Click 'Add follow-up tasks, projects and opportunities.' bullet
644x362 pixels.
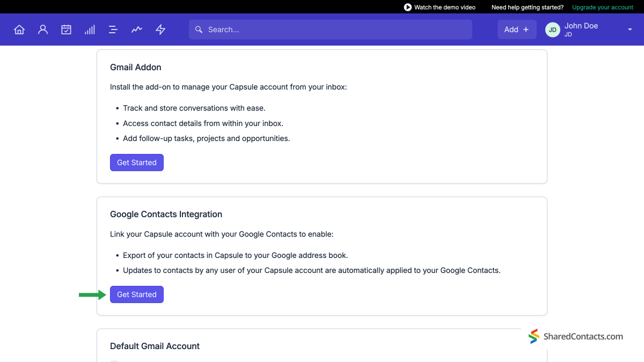coord(206,138)
